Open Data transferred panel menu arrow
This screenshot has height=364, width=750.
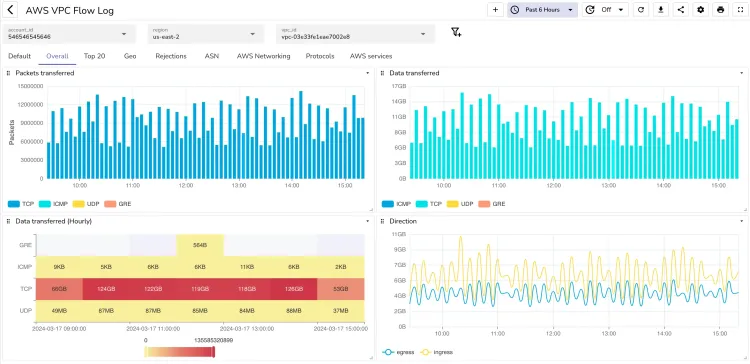(x=742, y=73)
